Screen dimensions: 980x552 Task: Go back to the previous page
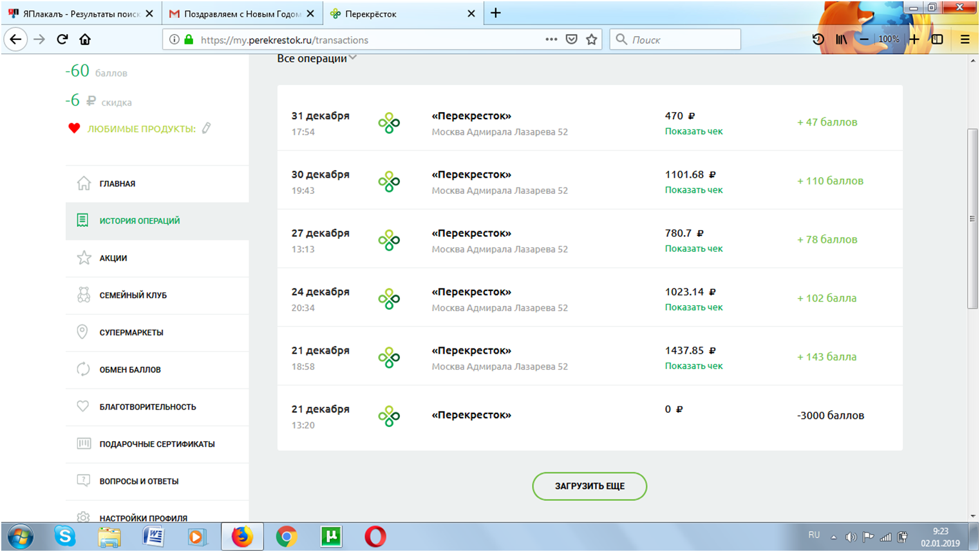click(15, 39)
